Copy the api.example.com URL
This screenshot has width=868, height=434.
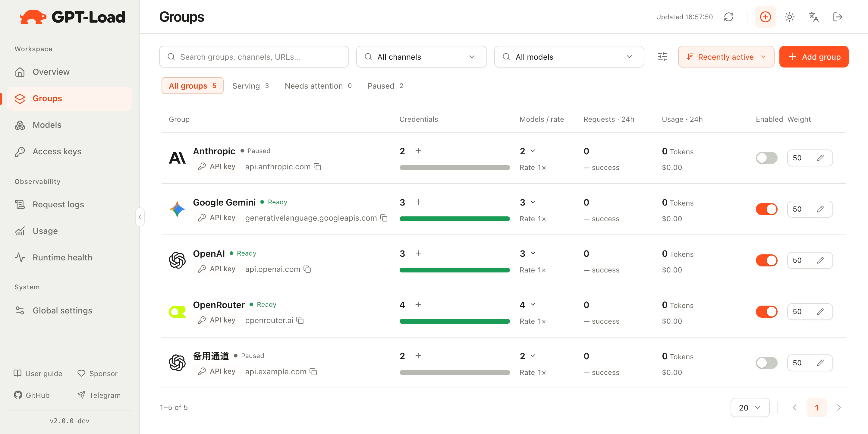click(313, 372)
